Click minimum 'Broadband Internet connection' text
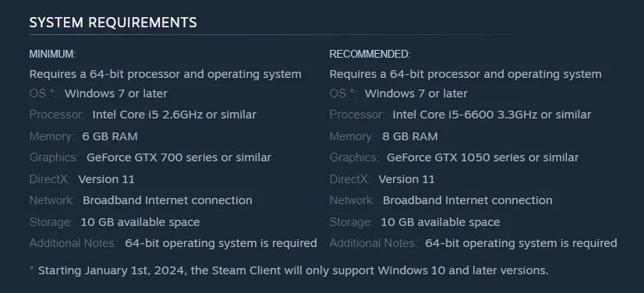Viewport: 644px width, 293px height. (x=168, y=200)
